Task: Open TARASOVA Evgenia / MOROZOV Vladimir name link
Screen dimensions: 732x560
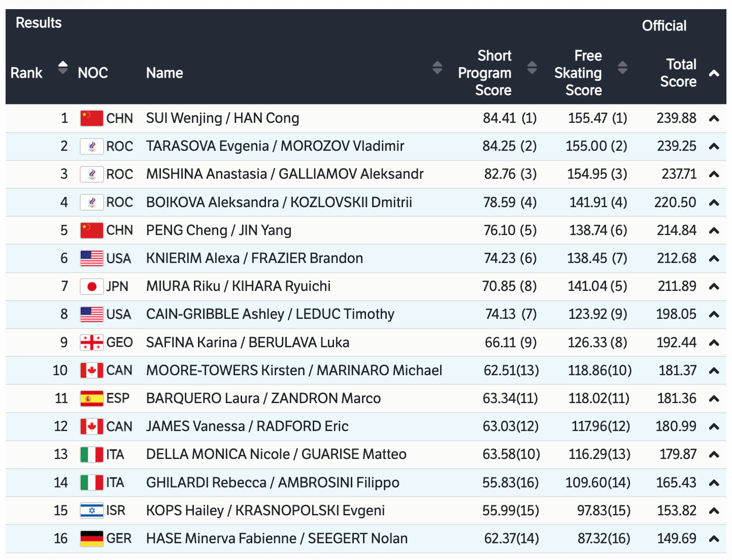Action: [275, 146]
